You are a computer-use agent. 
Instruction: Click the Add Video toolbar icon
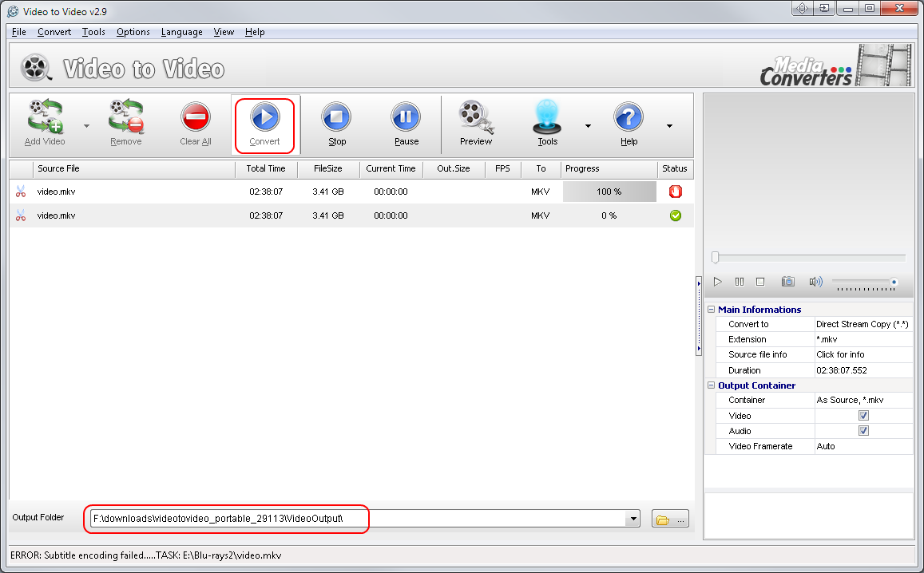pos(46,117)
